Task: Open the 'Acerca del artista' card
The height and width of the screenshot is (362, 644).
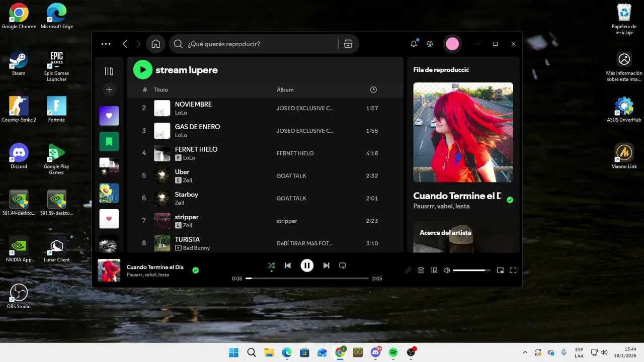Action: [x=463, y=236]
